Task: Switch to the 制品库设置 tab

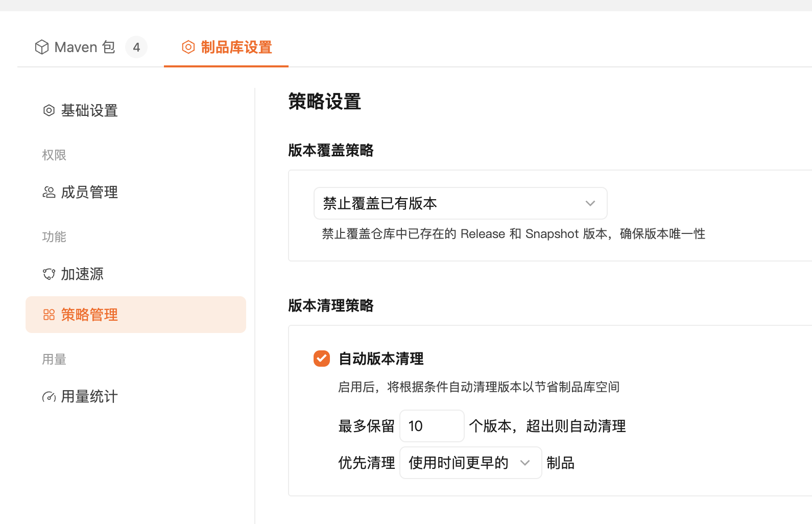Action: tap(226, 47)
